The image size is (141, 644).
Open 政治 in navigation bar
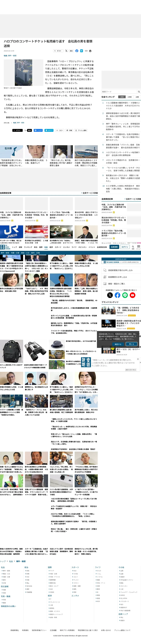pyautogui.click(x=36, y=247)
